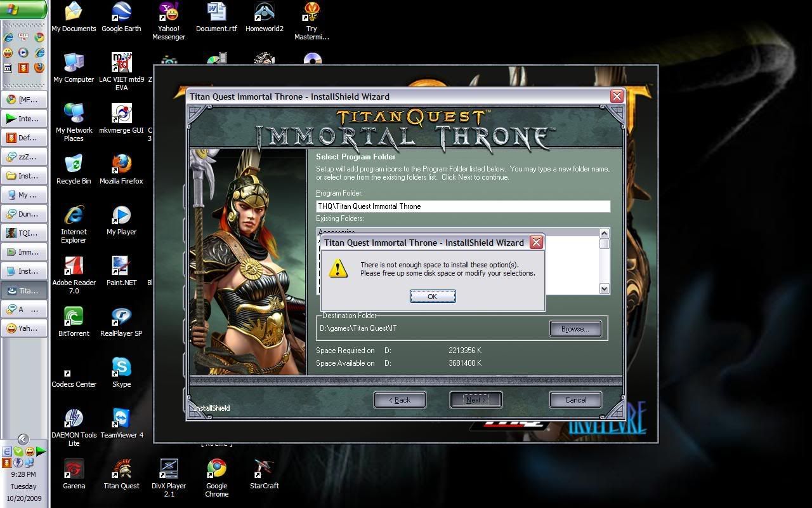Switch to the [MF... taskbar button

coord(23,100)
